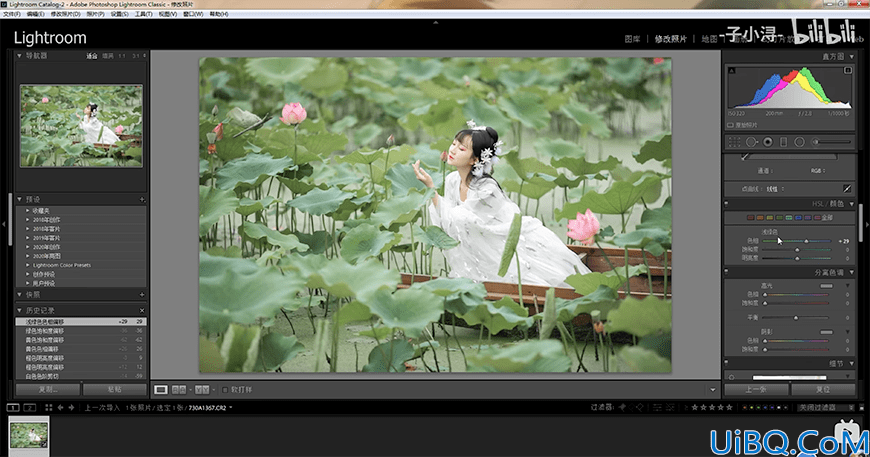Open the Photo (P) menu
Viewport: 870px width, 457px height.
(x=95, y=14)
